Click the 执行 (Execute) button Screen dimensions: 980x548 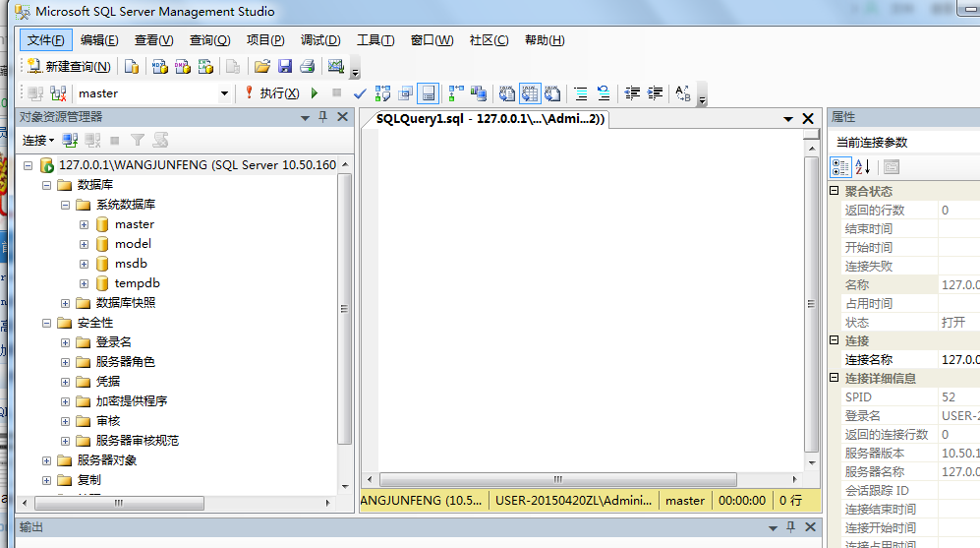tap(272, 93)
